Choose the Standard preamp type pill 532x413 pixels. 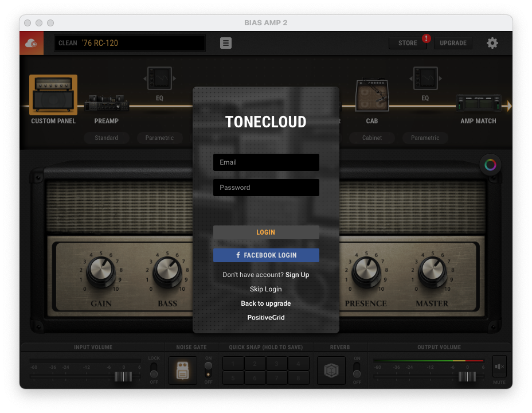point(107,138)
